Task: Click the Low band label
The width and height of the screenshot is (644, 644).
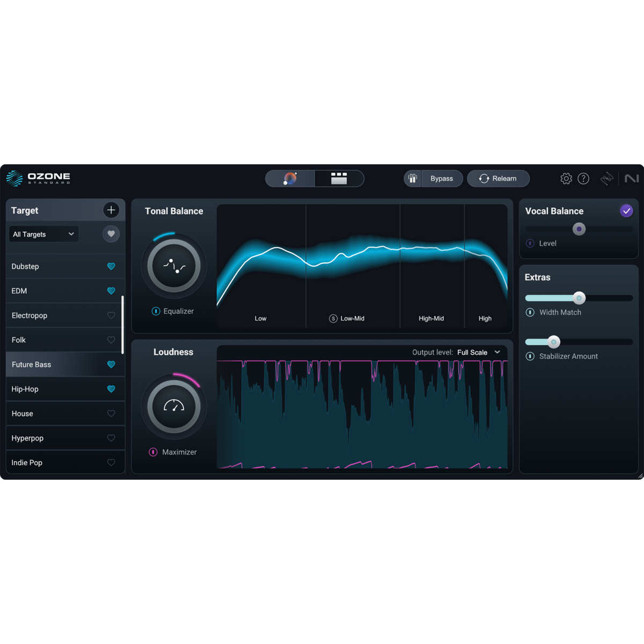Action: tap(260, 319)
